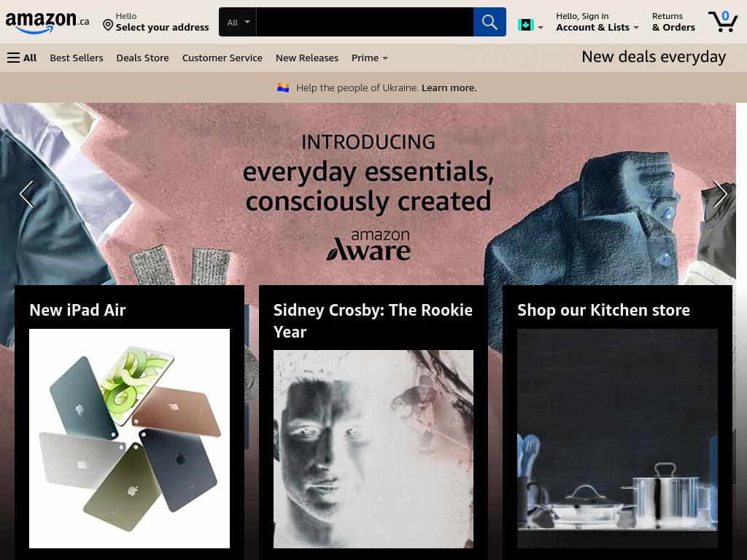Go to Customer Service page

[222, 58]
